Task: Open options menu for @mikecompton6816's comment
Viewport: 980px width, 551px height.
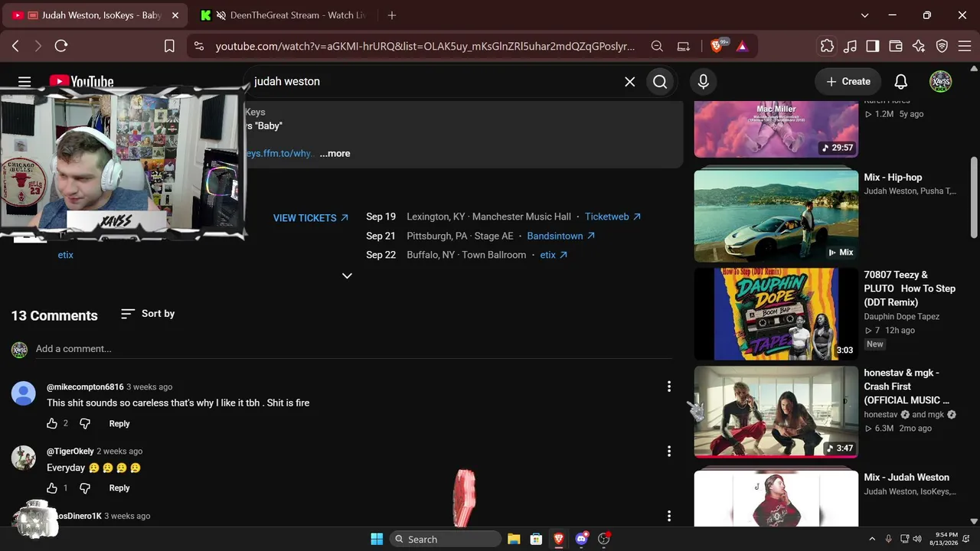Action: 669,386
